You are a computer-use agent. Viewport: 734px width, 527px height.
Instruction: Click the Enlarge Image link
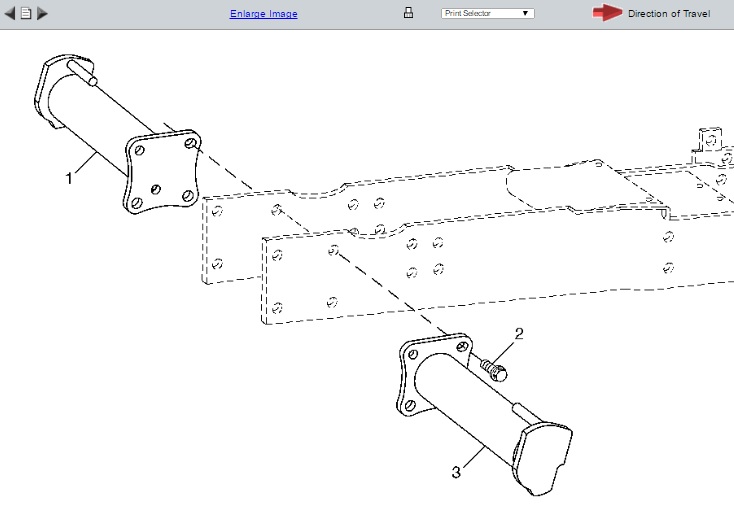point(263,14)
